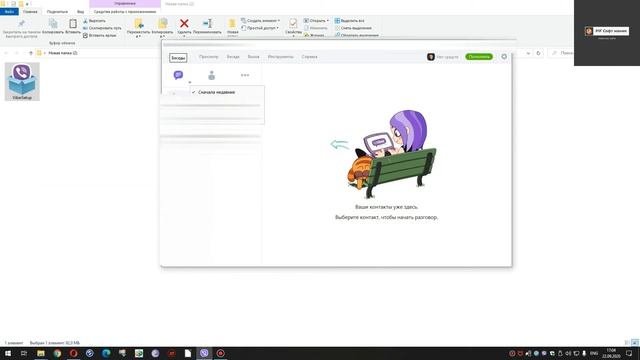
Task: Click Вставить ярлык in ribbon
Action: tap(100, 36)
